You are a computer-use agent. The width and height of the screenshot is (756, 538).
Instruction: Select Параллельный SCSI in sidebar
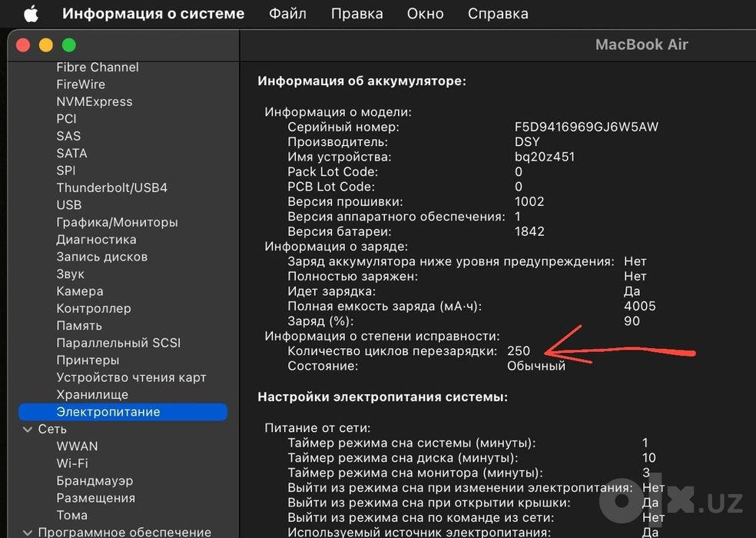click(x=118, y=343)
